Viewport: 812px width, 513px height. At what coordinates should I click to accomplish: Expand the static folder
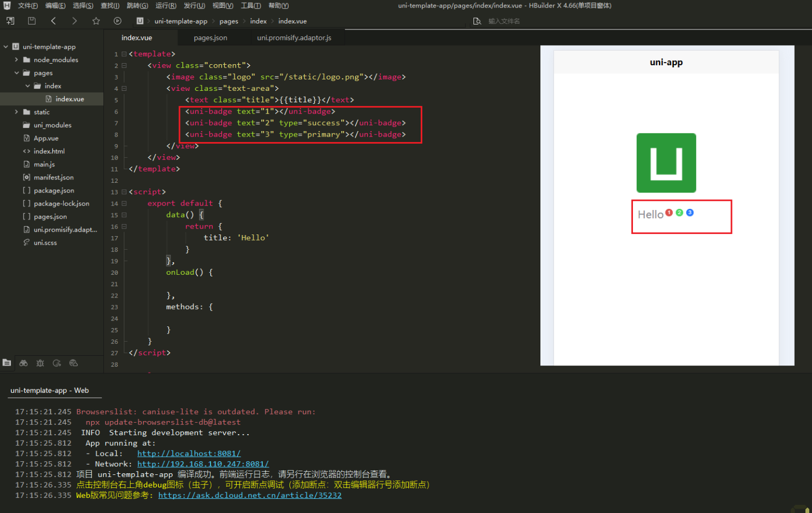pos(16,112)
